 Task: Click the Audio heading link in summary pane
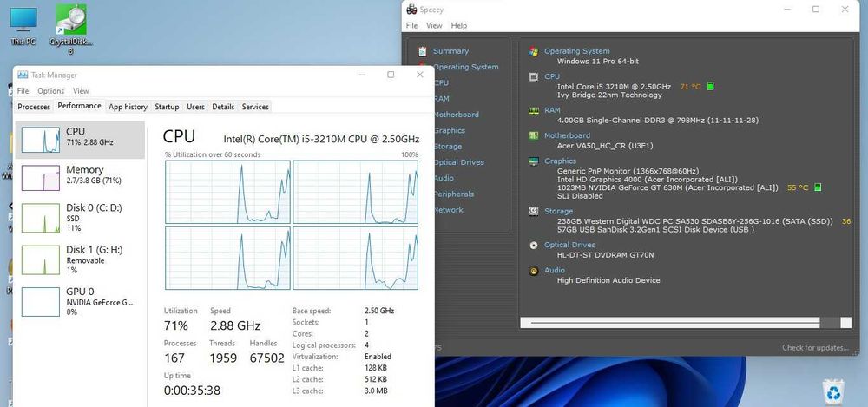click(554, 270)
